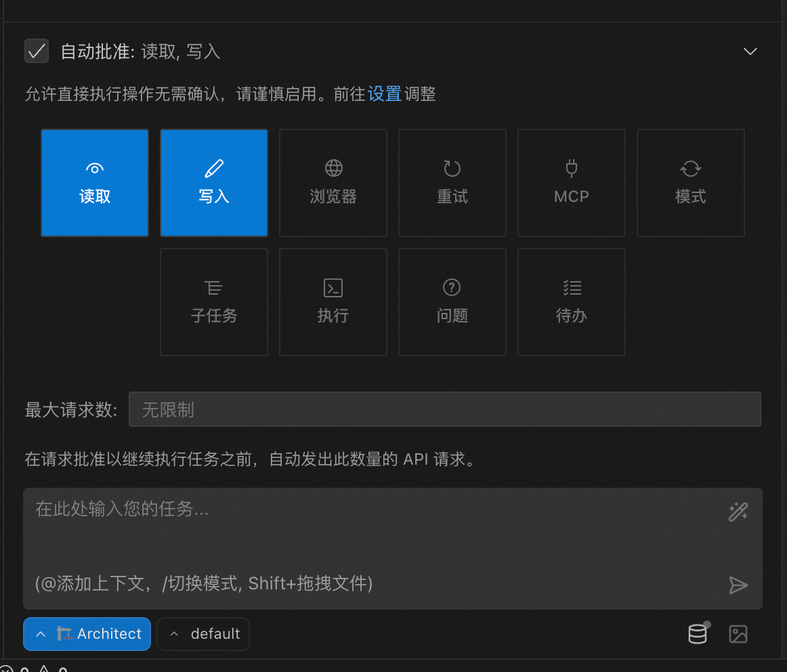
Task: Click the enhance prompt magic wand icon
Action: point(738,512)
